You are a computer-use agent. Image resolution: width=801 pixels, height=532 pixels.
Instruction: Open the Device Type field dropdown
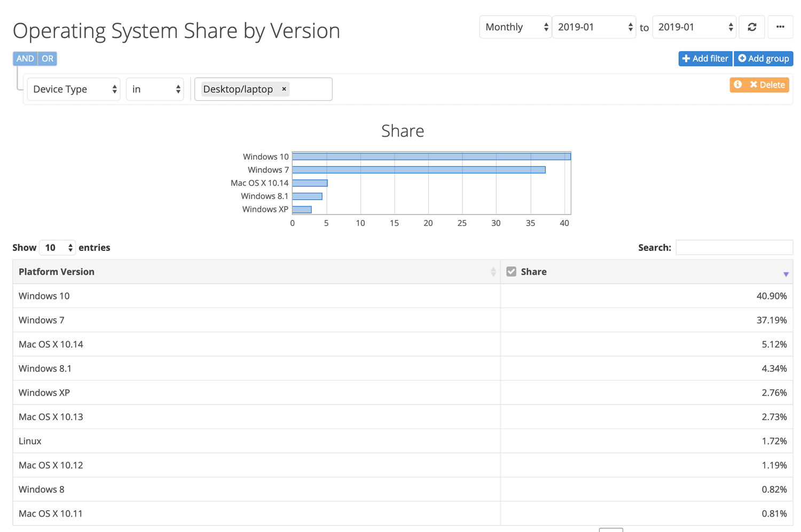73,89
